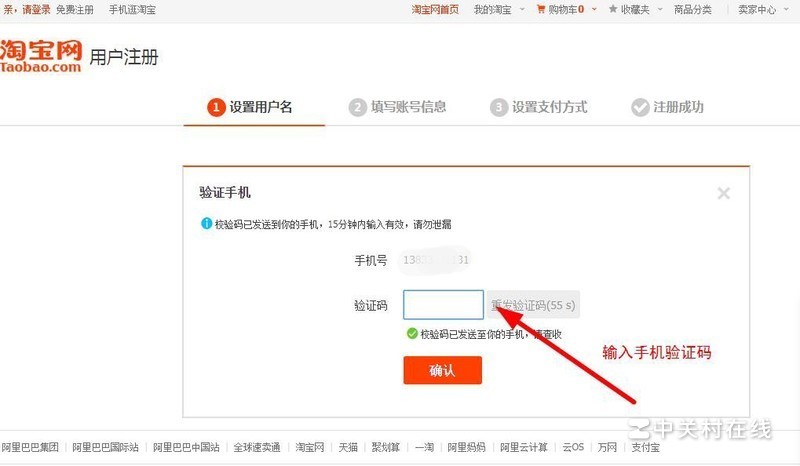This screenshot has width=800, height=466.
Task: Open 万网 footer link
Action: pos(607,447)
